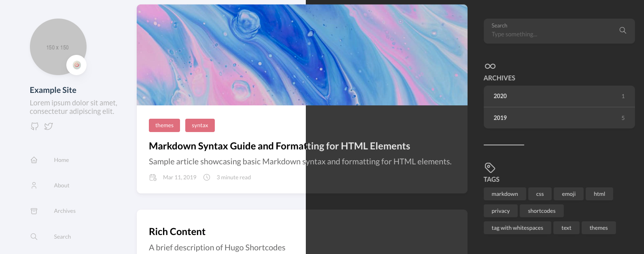Open the Twitter profile icon
Viewport: 644px width, 254px height.
48,126
